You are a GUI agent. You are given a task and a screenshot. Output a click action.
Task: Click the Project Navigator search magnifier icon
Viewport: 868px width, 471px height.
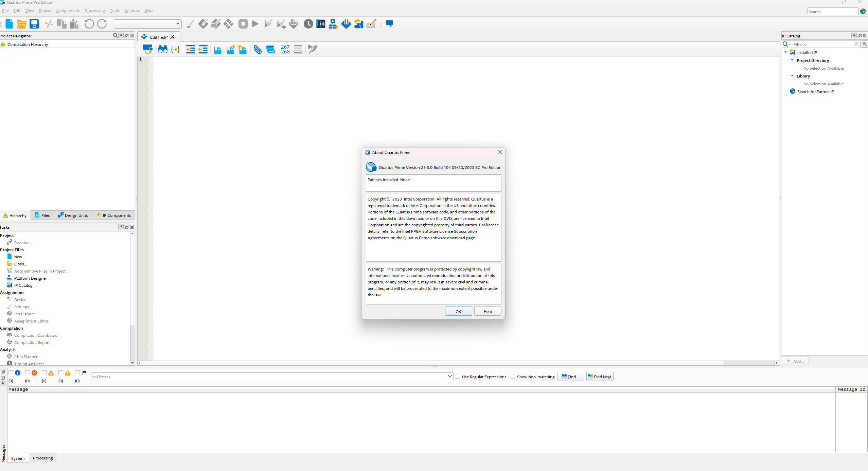115,35
